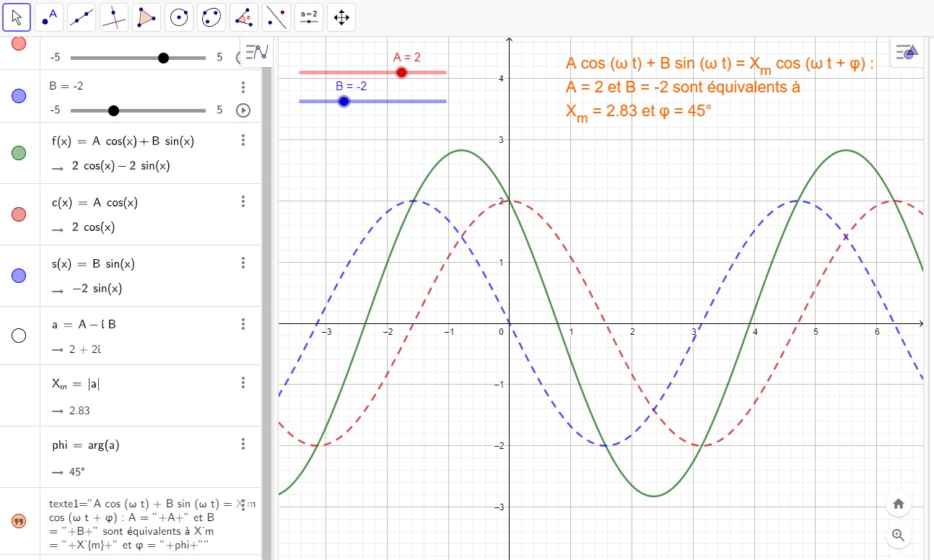Hide the green f(x) curve
Screen dimensions: 934x560
tap(19, 153)
